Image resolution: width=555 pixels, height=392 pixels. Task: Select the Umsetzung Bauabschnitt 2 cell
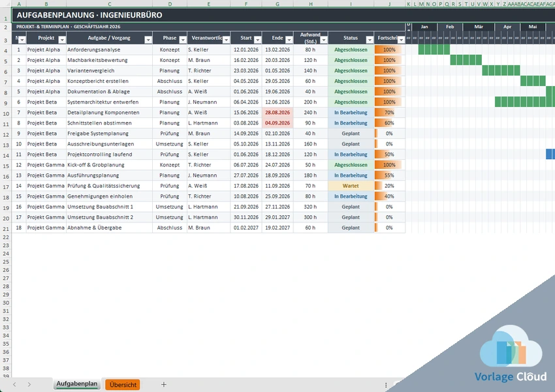(110, 217)
